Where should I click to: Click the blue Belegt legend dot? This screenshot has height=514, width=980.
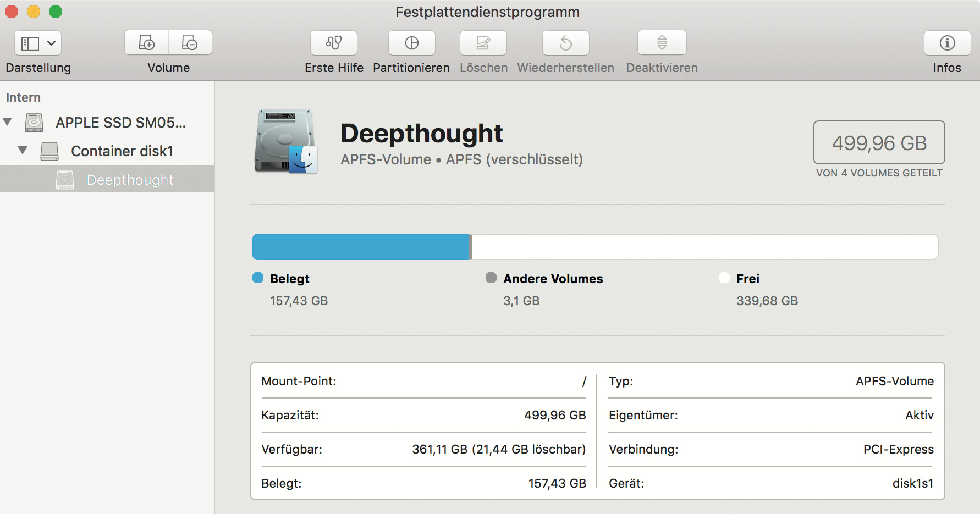[x=258, y=278]
